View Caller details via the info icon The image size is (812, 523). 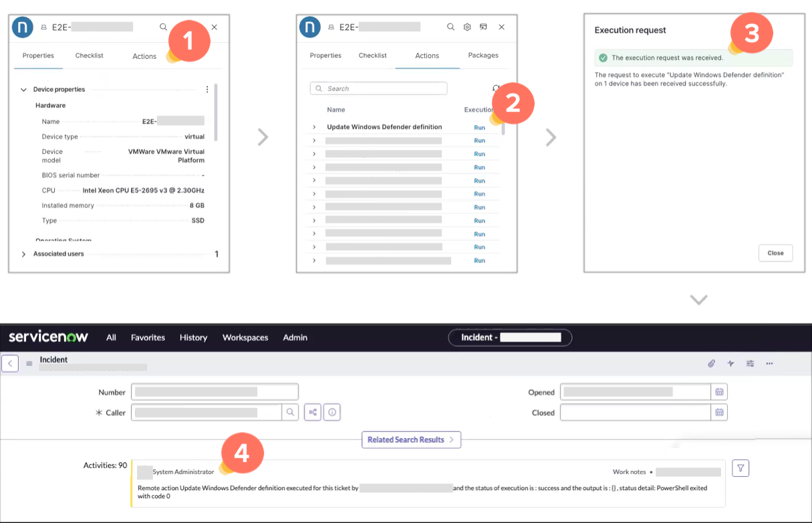point(332,412)
